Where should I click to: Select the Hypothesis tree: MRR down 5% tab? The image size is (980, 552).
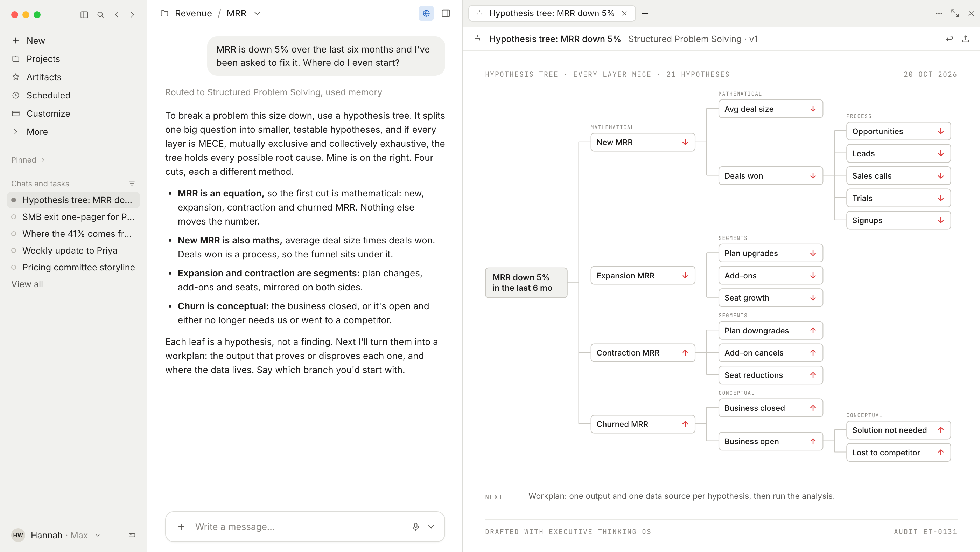(x=552, y=13)
